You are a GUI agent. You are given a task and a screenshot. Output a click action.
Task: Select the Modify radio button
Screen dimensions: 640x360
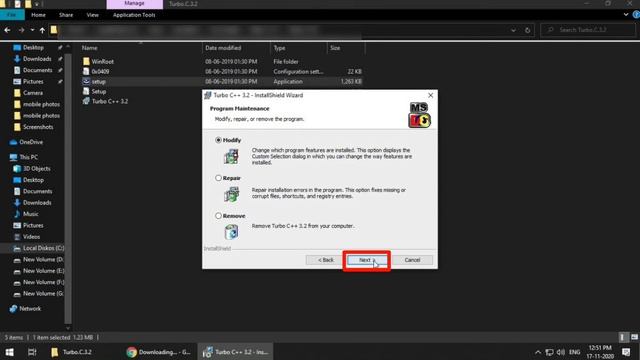[x=218, y=140]
